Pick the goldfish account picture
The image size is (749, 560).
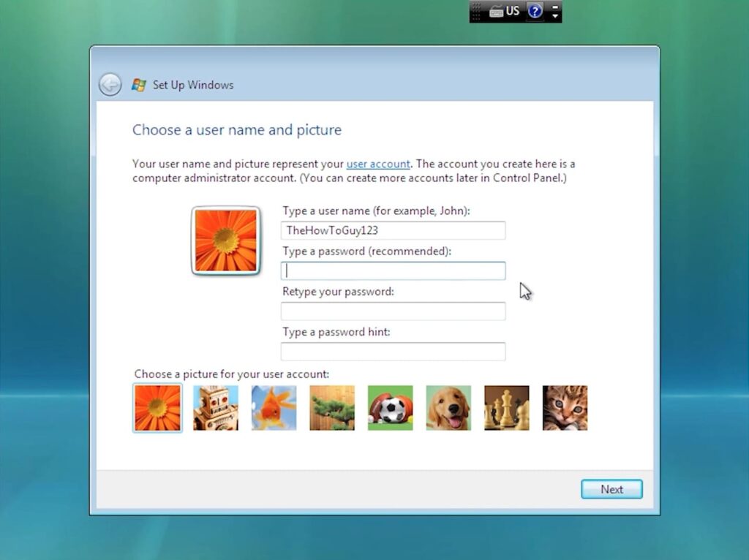point(274,408)
